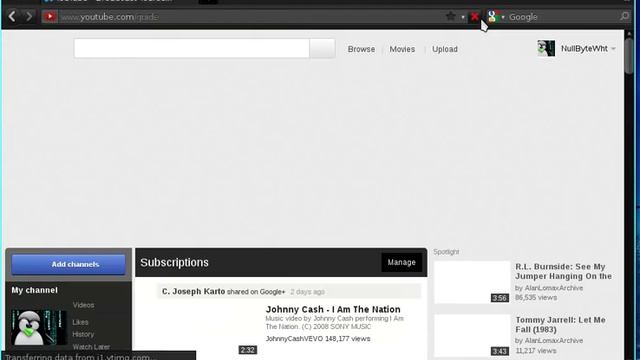
Task: Open the Browse link
Action: (x=361, y=49)
